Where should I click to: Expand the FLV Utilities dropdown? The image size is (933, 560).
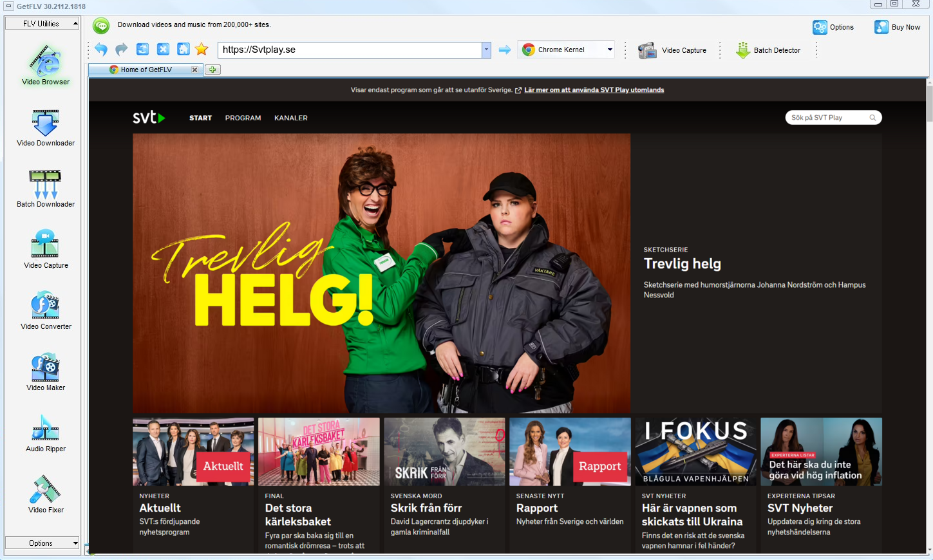click(x=42, y=24)
